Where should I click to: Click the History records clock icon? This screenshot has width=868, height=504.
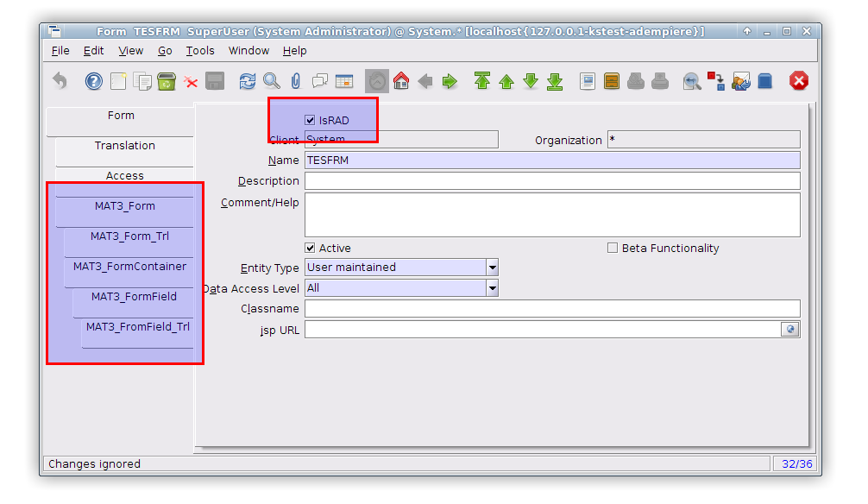point(377,81)
